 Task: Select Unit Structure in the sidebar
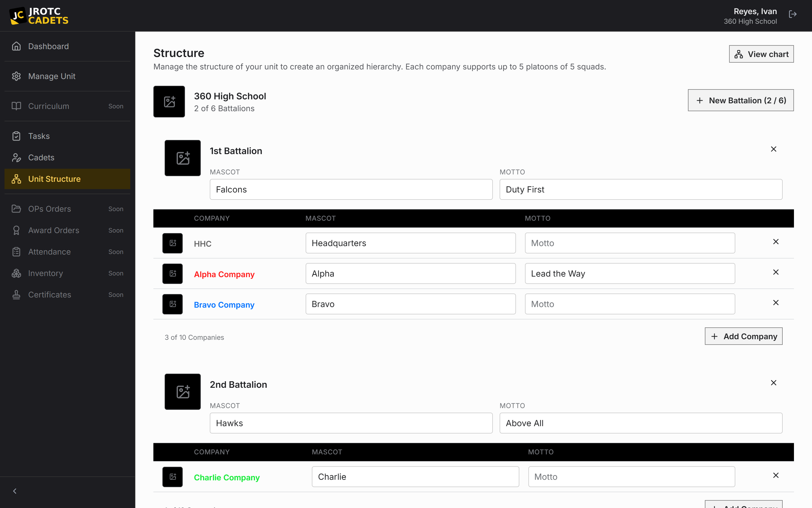67,179
